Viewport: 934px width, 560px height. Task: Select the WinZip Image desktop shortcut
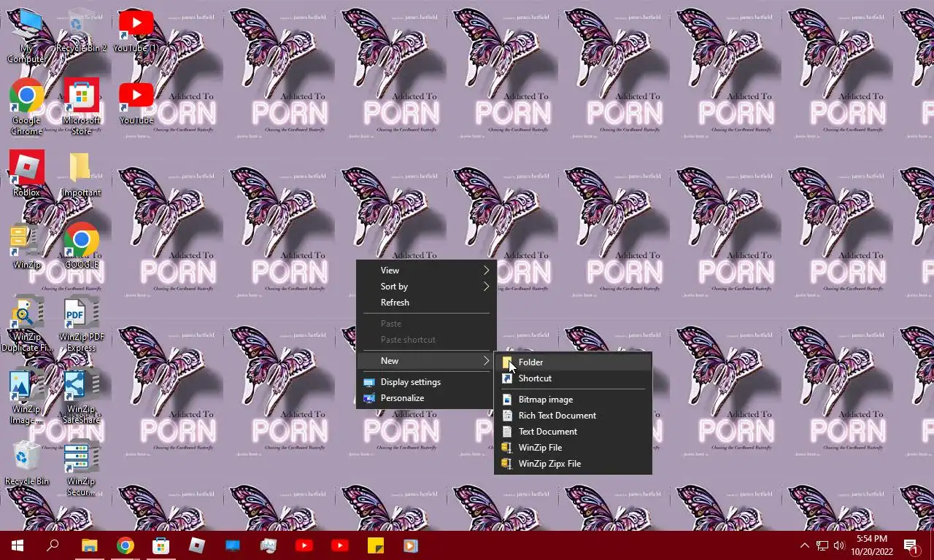[x=26, y=396]
